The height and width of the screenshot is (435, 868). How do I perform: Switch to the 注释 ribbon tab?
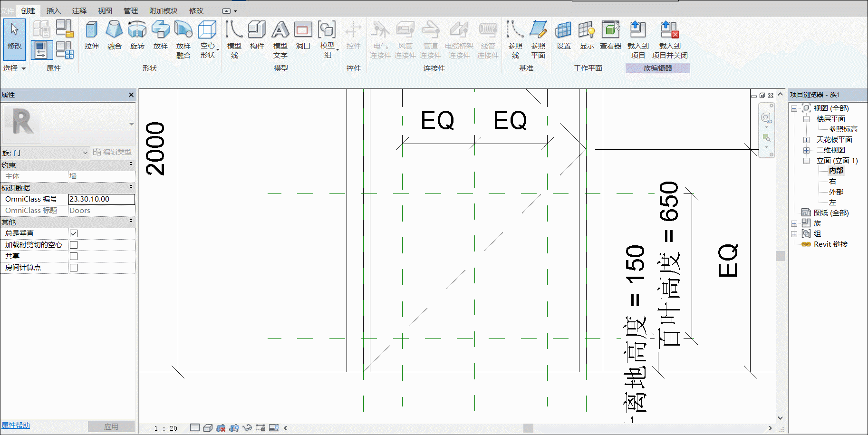(x=79, y=10)
